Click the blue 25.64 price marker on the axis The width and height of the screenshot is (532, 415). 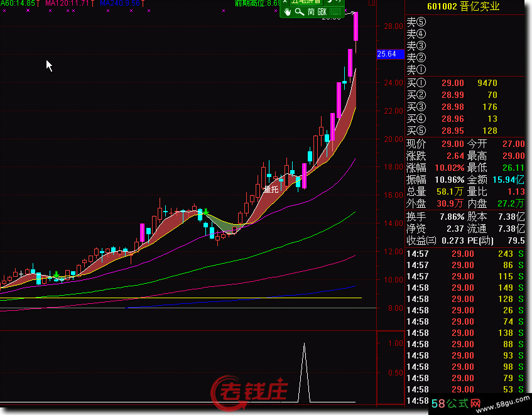391,54
